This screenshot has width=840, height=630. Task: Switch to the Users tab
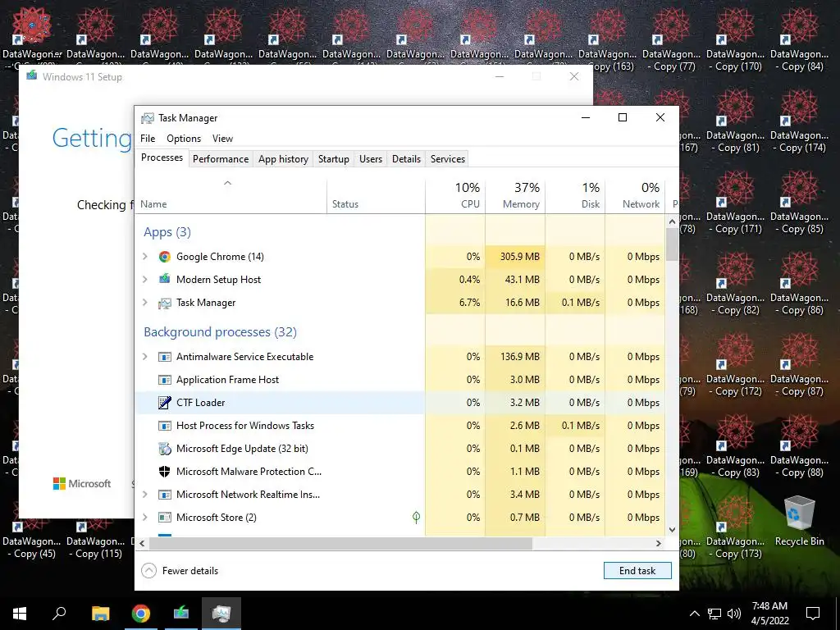click(x=371, y=159)
